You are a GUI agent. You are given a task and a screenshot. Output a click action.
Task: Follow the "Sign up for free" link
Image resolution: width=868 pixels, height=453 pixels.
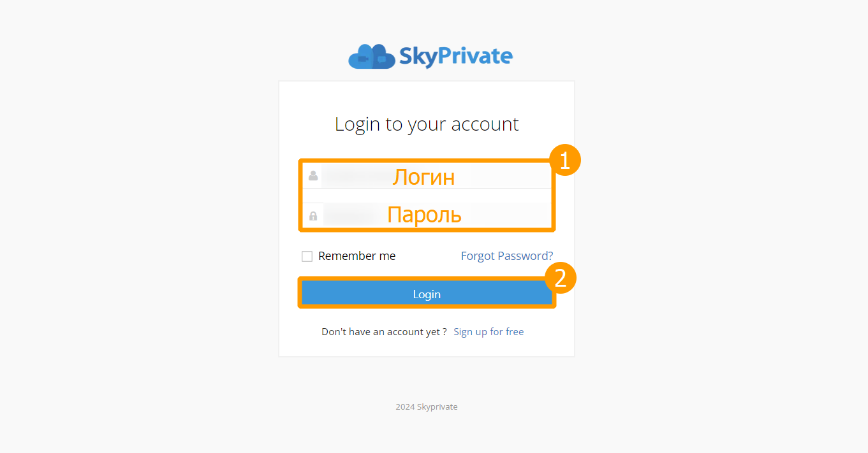point(489,332)
